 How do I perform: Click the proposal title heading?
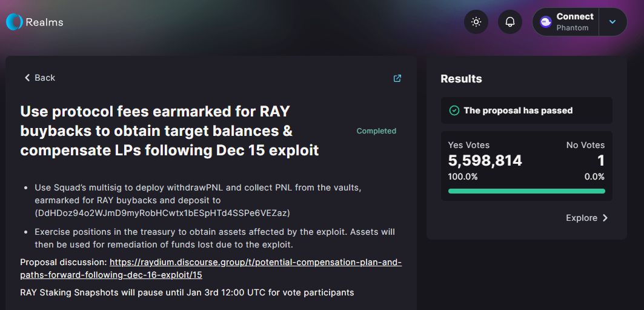[170, 131]
